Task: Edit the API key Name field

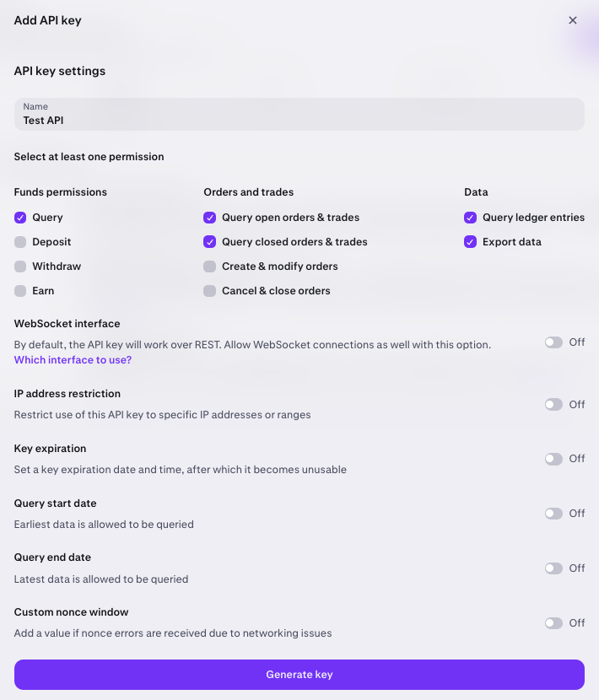Action: tap(299, 120)
